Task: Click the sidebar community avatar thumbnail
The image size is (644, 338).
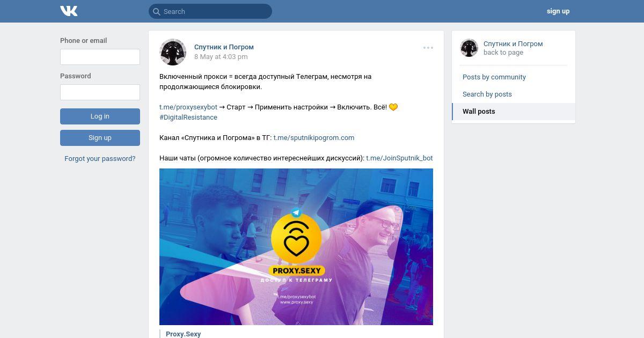Action: pyautogui.click(x=469, y=48)
